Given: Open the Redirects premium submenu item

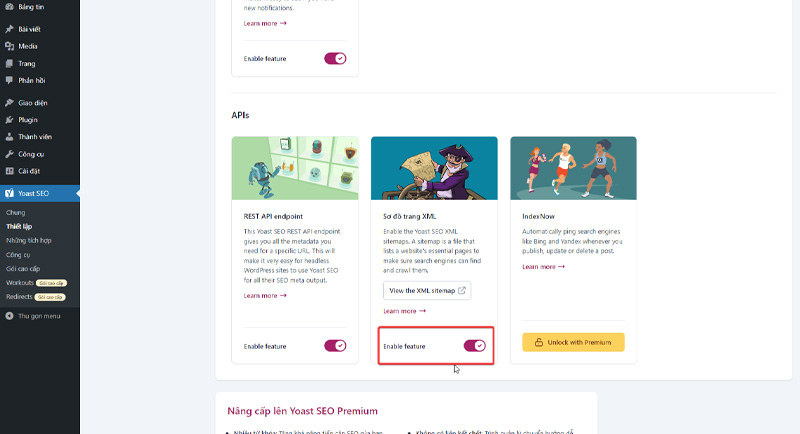Looking at the screenshot, I should coord(36,297).
